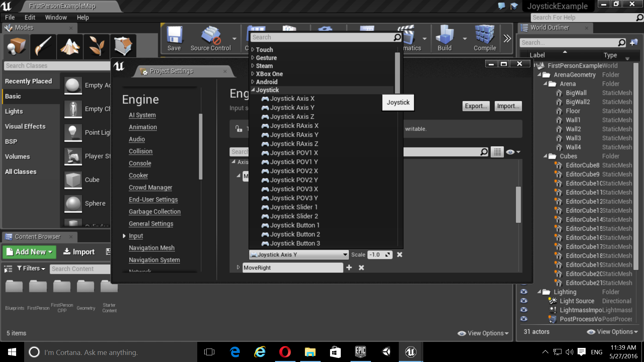This screenshot has height=362, width=644.
Task: Click the Project Settings details scrollbar
Action: (x=518, y=204)
